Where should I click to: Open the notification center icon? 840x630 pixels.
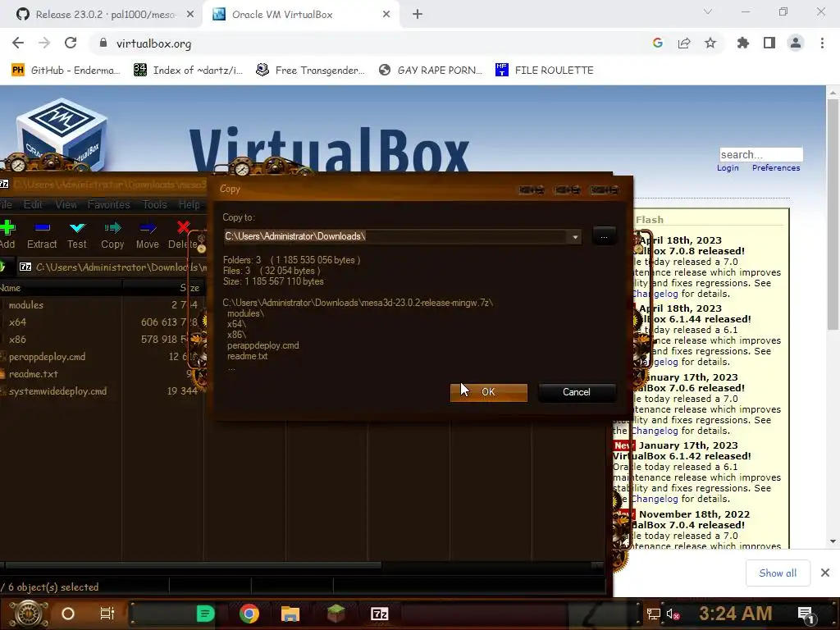[806, 614]
